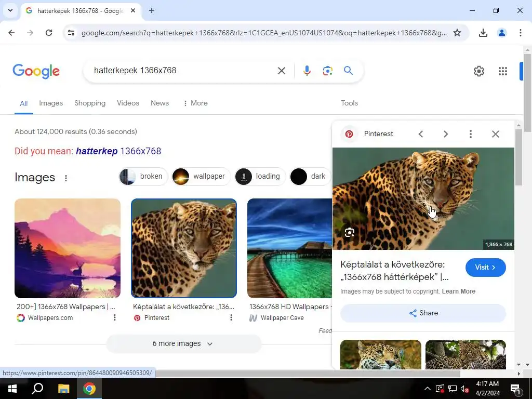Show previous image in preview panel
Viewport: 532px width, 399px height.
coord(421,134)
